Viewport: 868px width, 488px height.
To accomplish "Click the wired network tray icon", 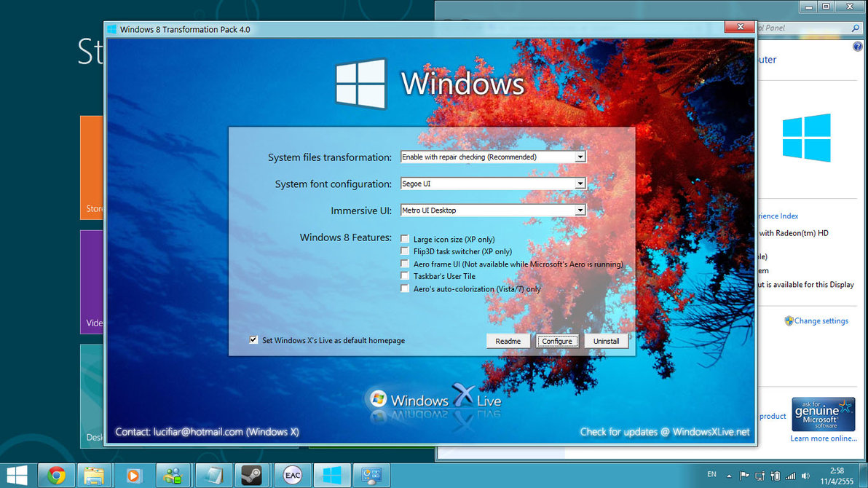I will point(760,476).
